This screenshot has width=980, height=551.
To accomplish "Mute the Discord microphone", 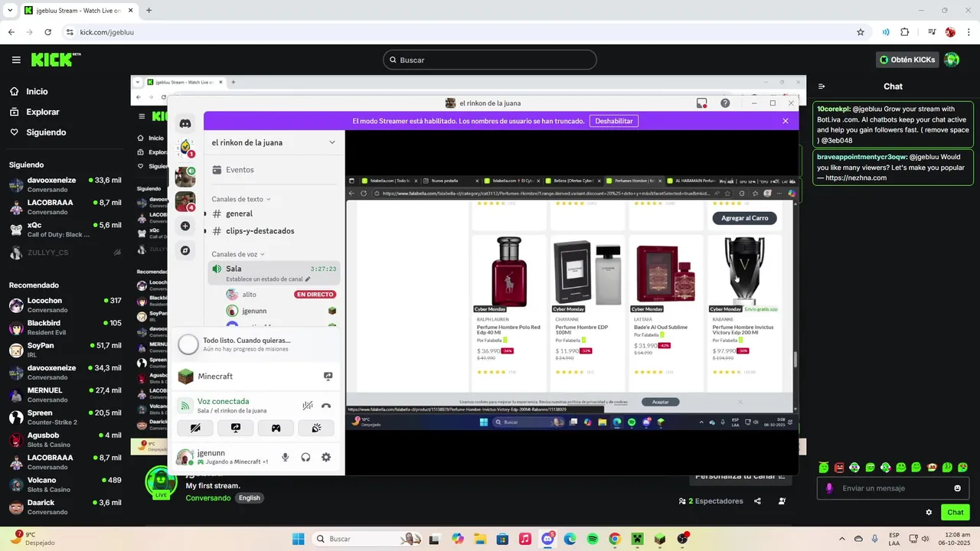I will (286, 457).
